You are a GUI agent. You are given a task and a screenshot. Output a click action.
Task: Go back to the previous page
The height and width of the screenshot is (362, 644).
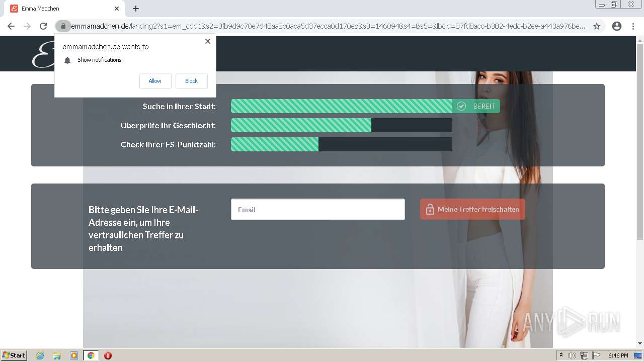point(11,26)
